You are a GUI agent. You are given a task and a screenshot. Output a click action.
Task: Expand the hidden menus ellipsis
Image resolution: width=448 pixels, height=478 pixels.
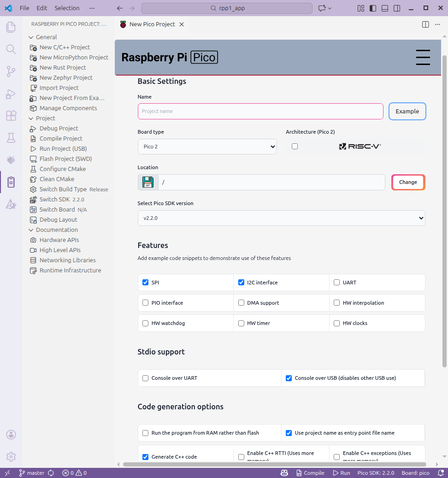tap(92, 8)
